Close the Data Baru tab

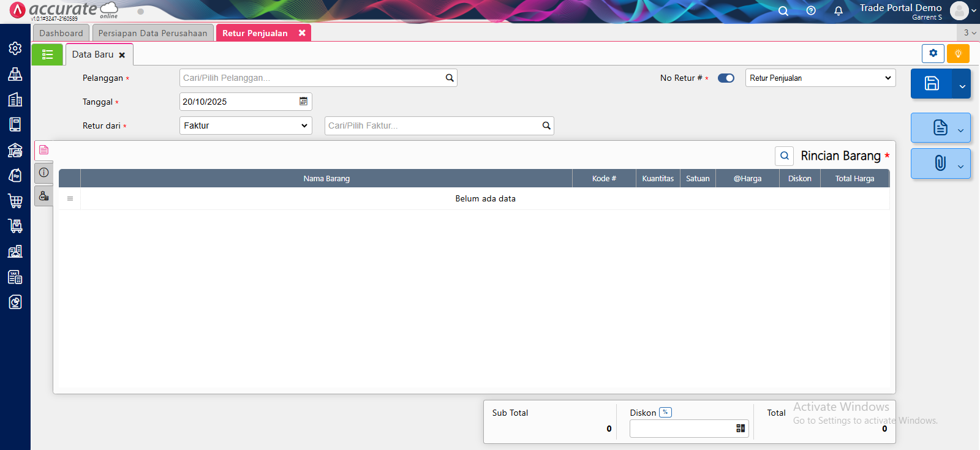(x=122, y=55)
